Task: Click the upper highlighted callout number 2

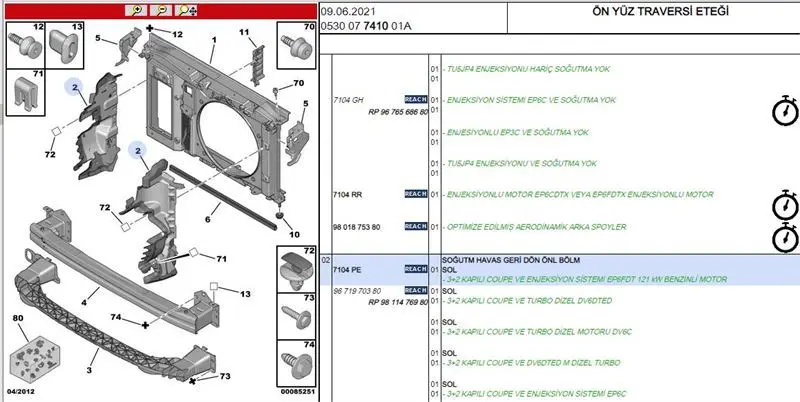Action: (74, 88)
